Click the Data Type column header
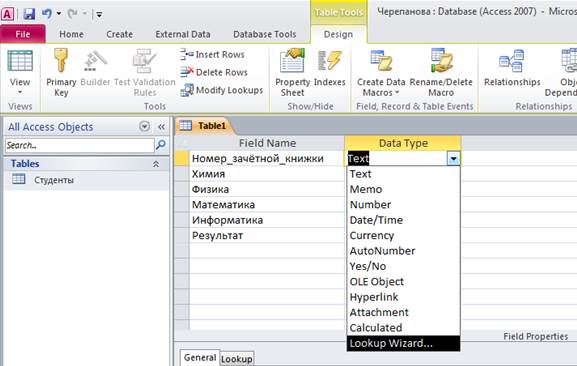 click(x=403, y=143)
